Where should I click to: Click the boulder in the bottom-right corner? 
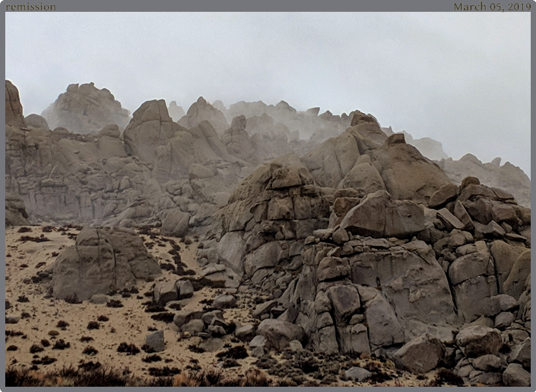(516, 375)
